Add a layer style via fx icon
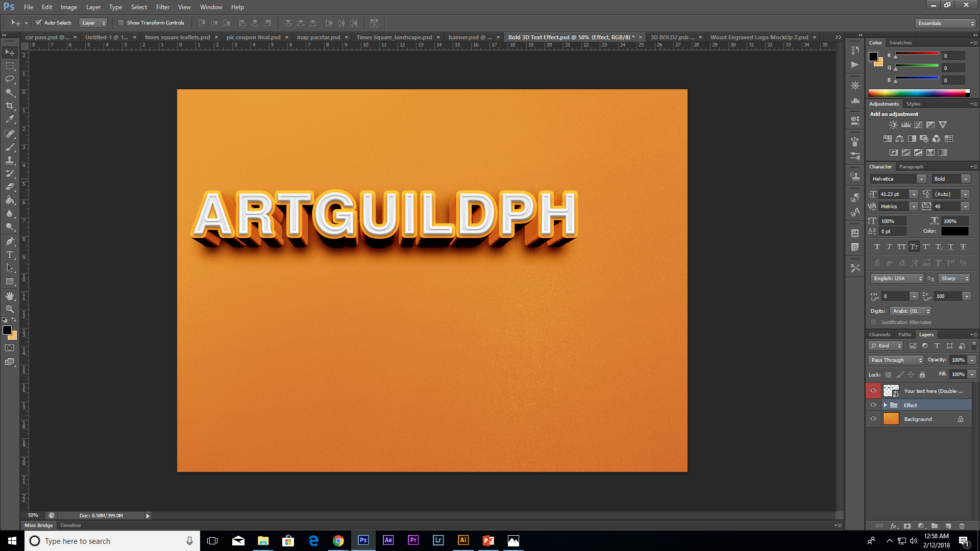 [894, 525]
